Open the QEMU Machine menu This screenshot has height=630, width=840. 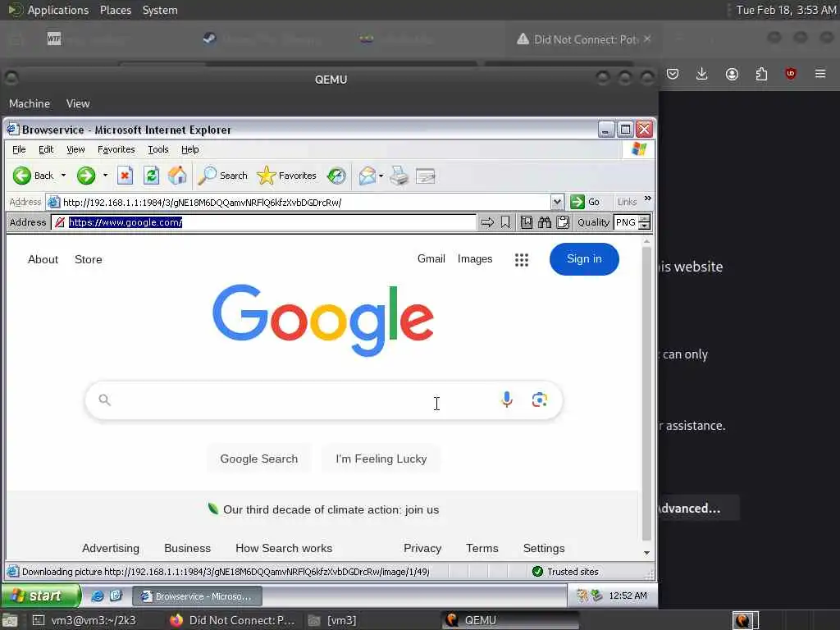[x=30, y=103]
